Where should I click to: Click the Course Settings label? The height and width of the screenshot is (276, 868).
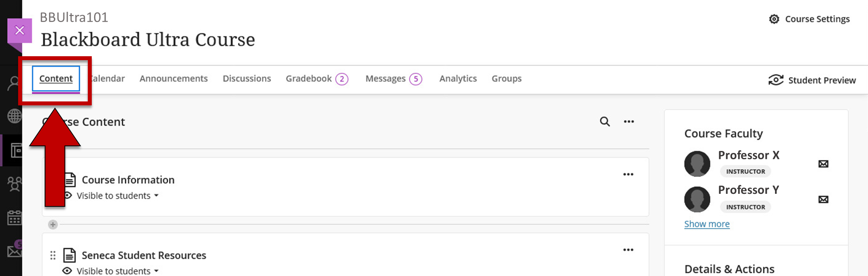click(x=817, y=19)
